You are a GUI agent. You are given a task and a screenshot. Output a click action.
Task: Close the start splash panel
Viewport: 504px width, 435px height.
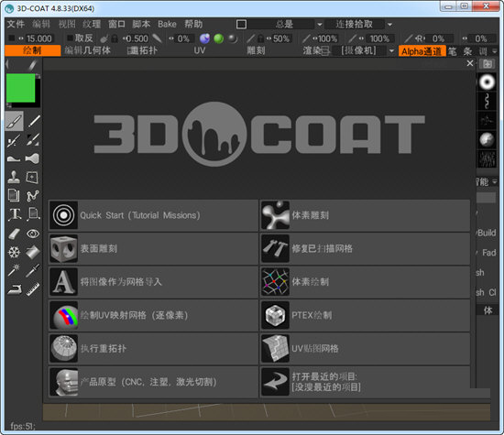pos(470,63)
